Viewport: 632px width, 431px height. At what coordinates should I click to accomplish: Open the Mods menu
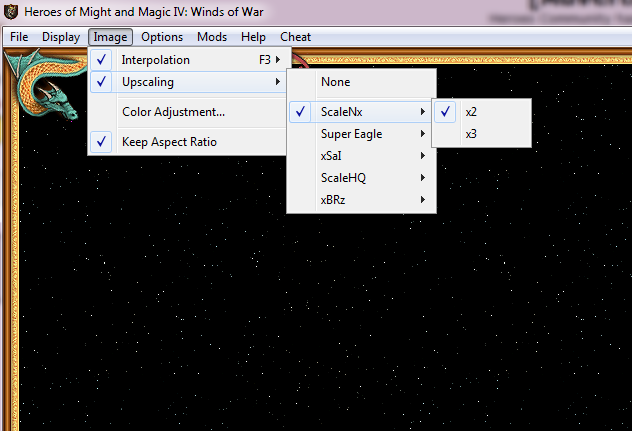[x=212, y=37]
